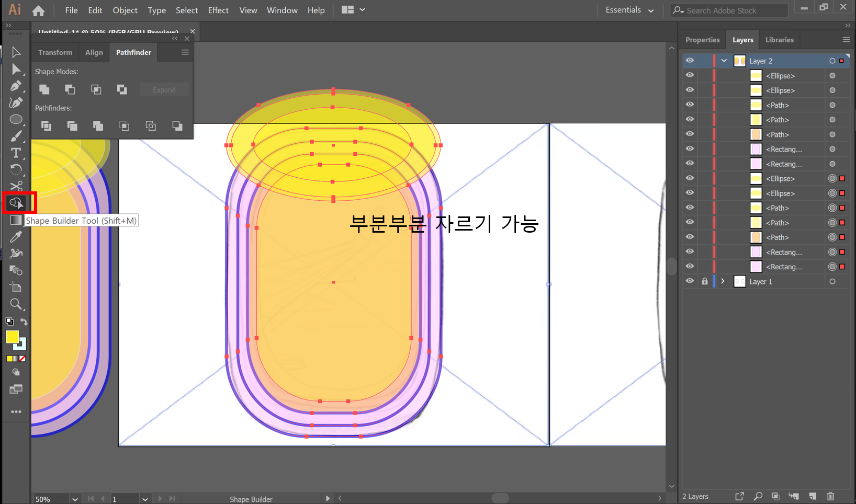856x504 pixels.
Task: Expand Layer 1 contents
Action: point(723,281)
